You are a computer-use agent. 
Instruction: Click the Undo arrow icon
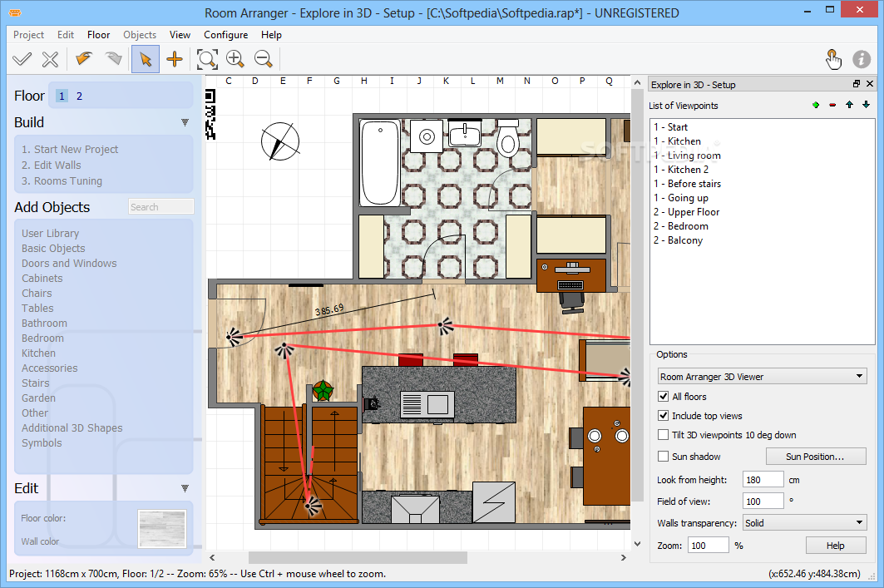point(84,58)
